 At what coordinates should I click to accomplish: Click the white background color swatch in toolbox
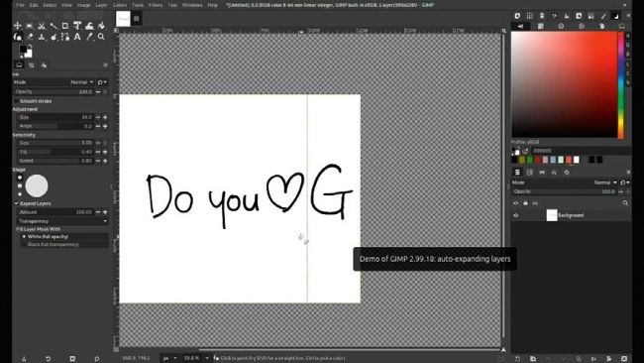point(29,54)
